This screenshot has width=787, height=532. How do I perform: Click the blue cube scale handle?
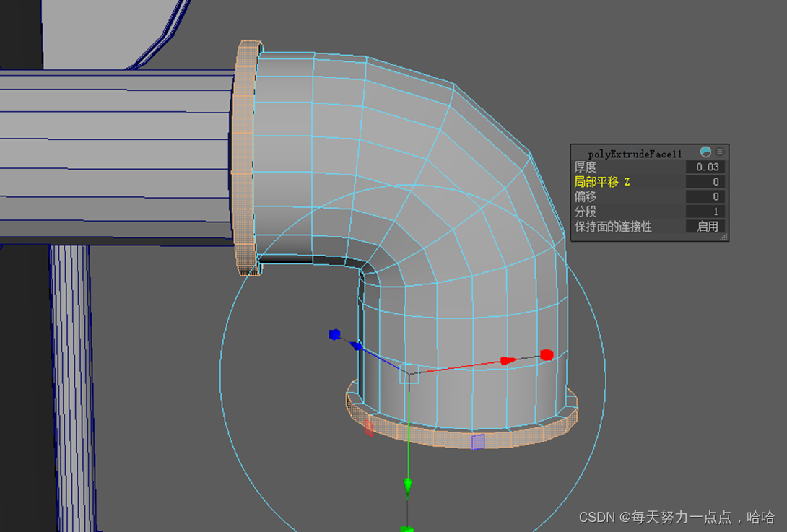335,334
